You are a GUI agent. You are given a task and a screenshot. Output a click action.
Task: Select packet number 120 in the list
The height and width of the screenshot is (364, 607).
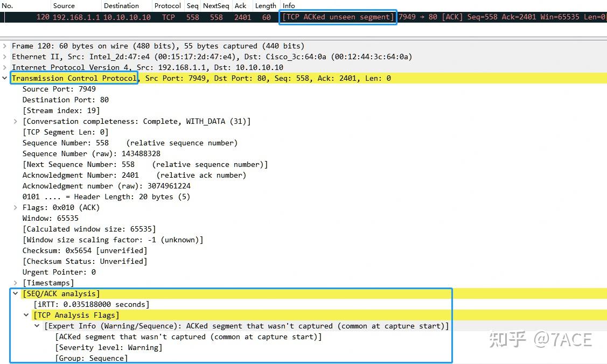162,17
